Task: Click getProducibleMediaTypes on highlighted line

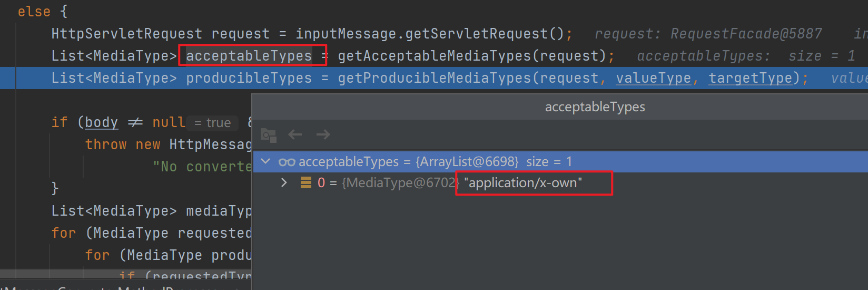Action: 434,78
